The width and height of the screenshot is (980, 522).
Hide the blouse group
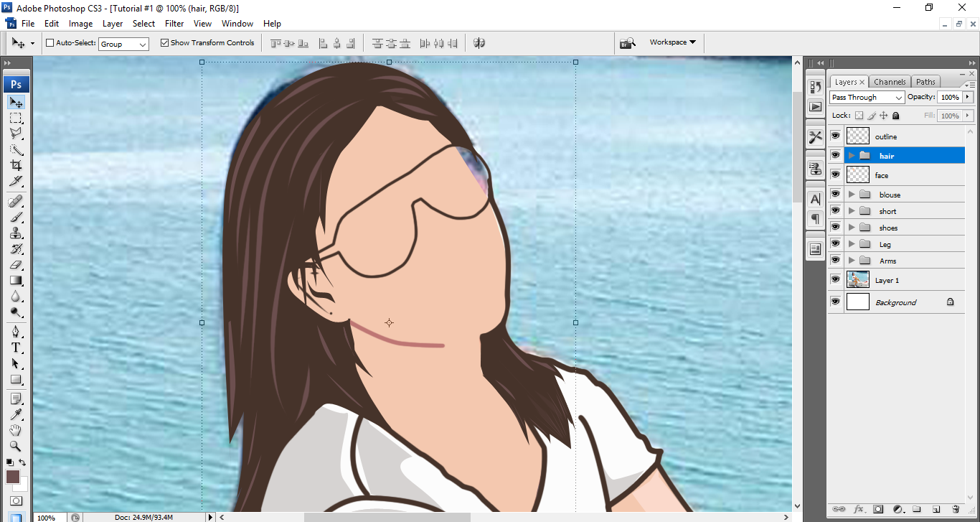[835, 194]
